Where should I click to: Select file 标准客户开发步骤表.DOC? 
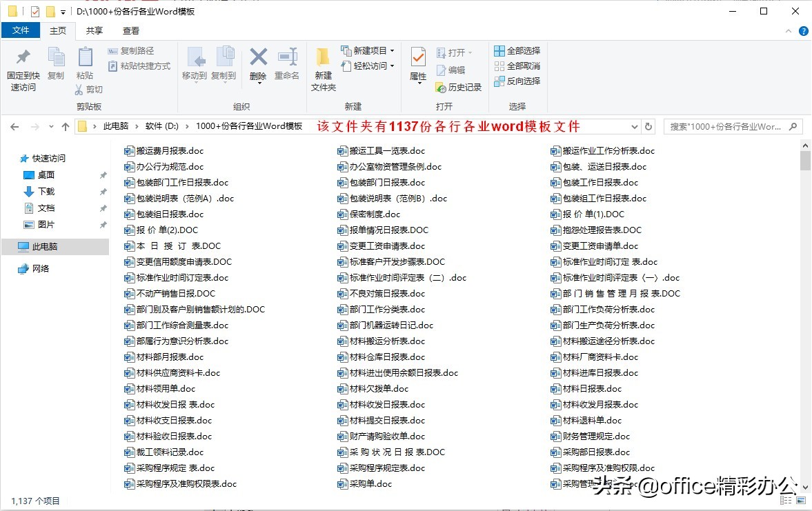(391, 262)
